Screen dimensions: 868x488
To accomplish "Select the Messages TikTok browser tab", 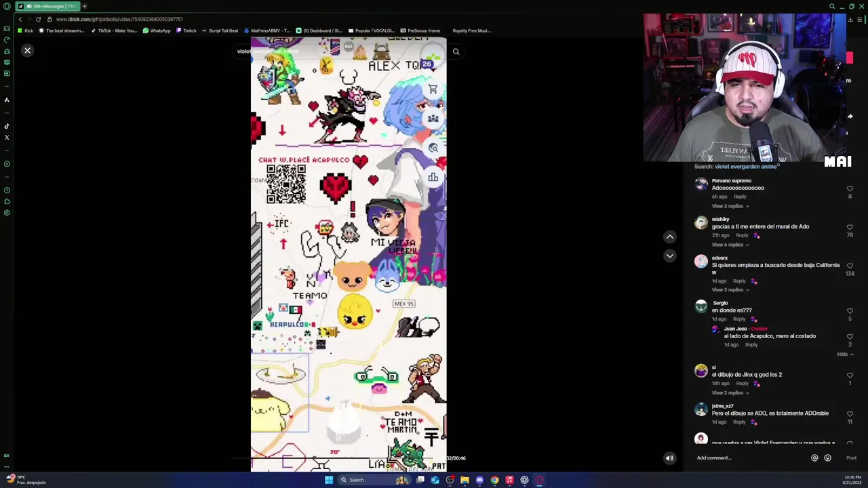I will pos(47,6).
